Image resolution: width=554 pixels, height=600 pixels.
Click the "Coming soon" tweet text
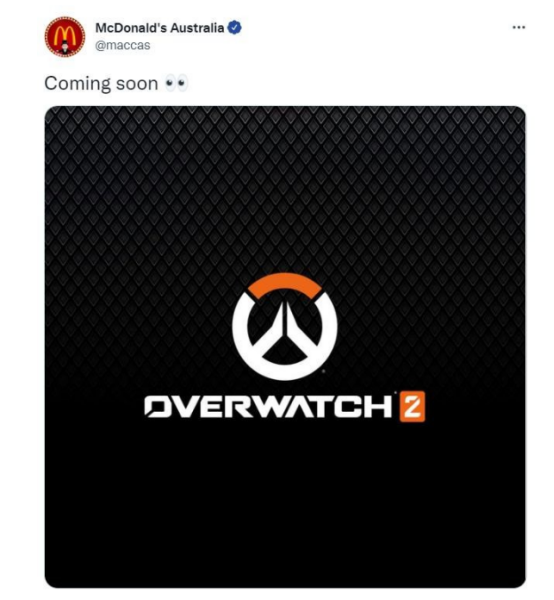(101, 83)
